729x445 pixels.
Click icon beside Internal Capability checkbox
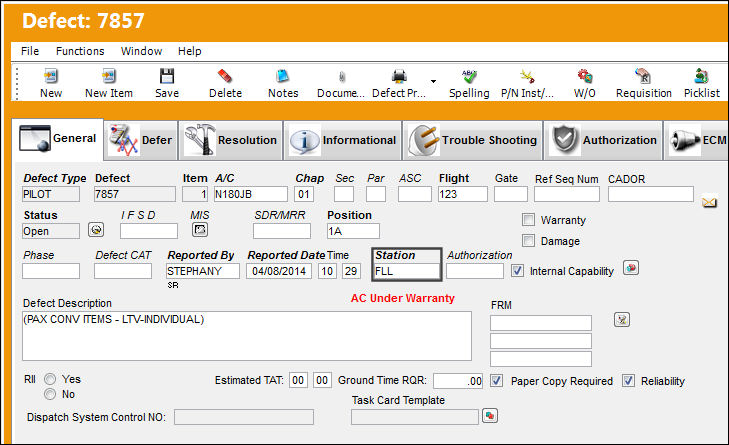coord(631,268)
